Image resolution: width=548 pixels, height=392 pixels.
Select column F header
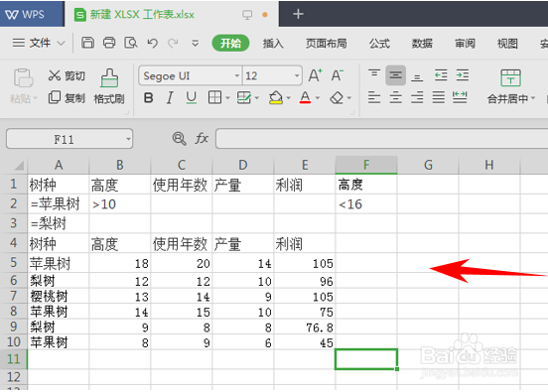click(x=366, y=165)
